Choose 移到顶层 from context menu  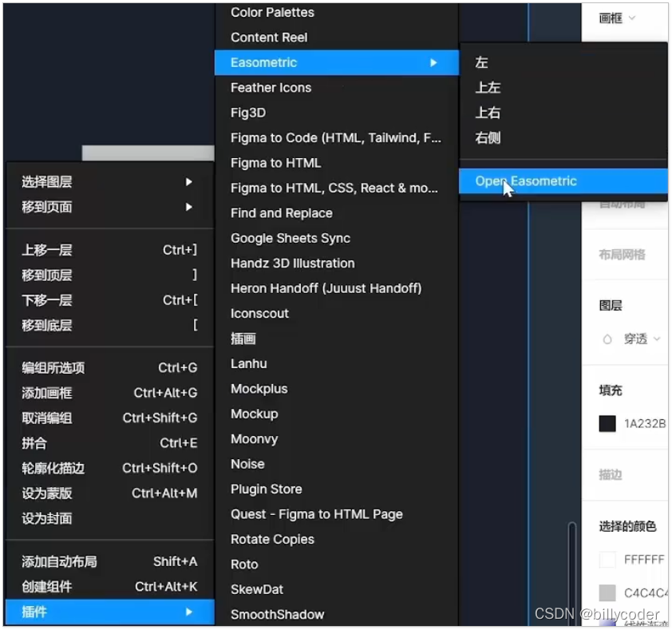point(109,275)
